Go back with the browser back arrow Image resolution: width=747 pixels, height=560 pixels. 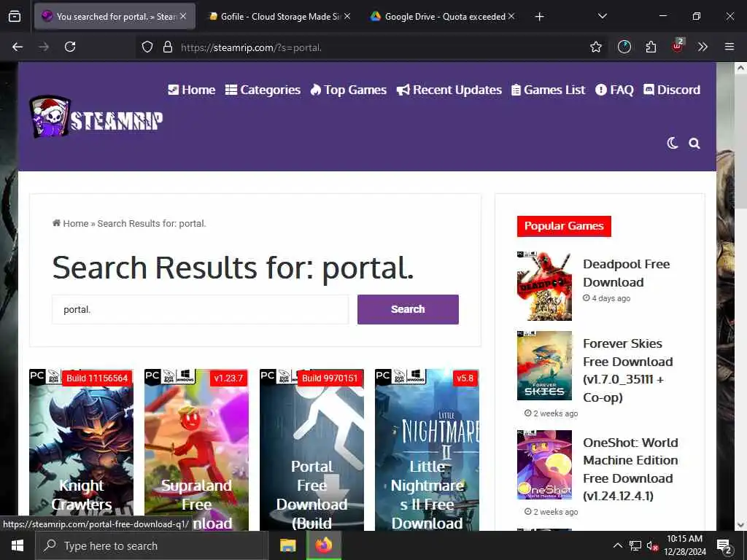pos(18,47)
